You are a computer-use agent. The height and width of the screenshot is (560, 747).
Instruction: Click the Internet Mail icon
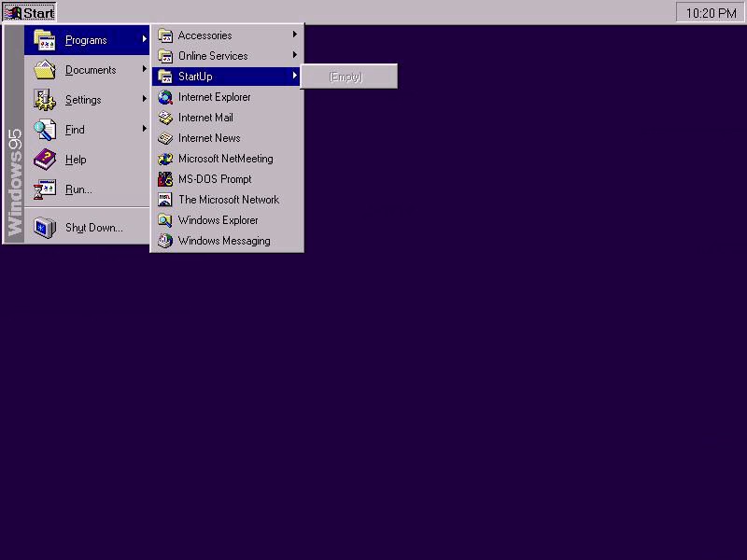165,118
